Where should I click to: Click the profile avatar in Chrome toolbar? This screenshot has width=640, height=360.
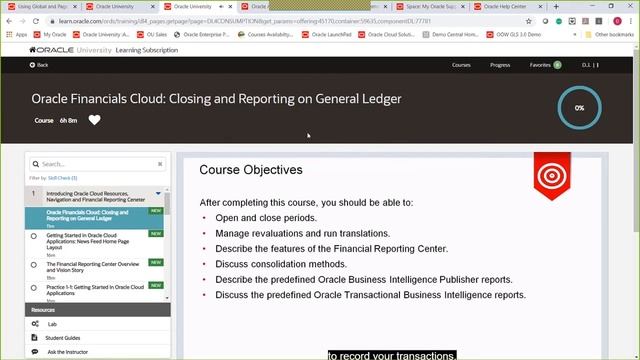[x=617, y=21]
